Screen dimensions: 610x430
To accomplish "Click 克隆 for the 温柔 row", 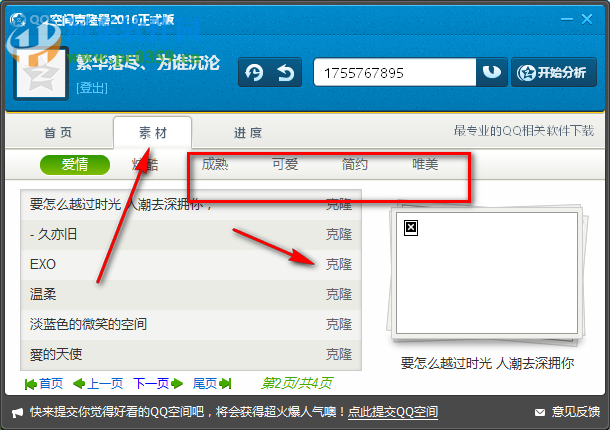I will click(x=339, y=295).
